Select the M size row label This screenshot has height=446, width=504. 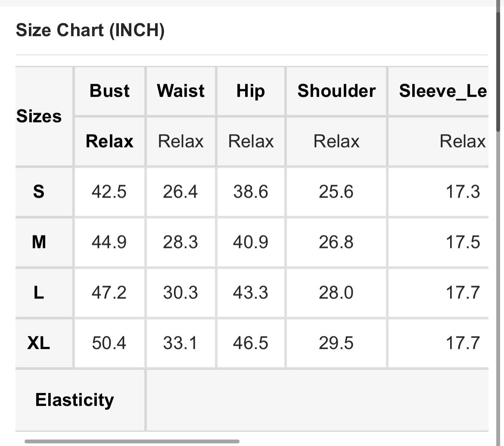[x=39, y=242]
